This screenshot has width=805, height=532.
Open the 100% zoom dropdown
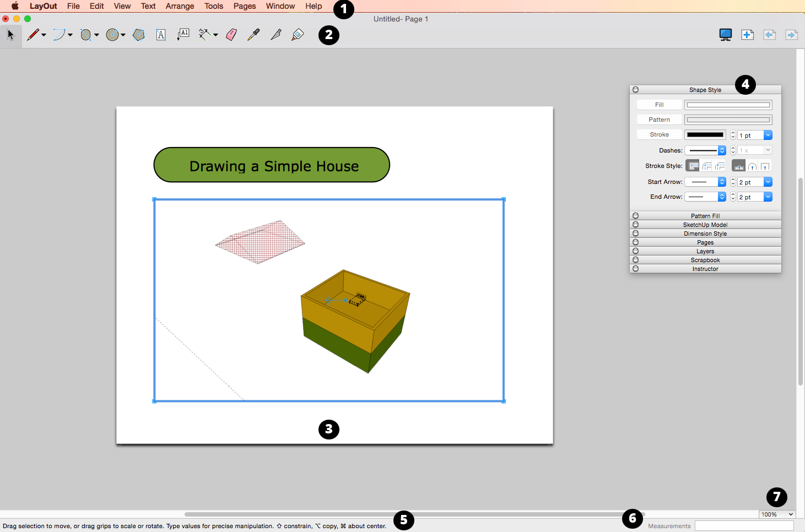click(x=777, y=514)
